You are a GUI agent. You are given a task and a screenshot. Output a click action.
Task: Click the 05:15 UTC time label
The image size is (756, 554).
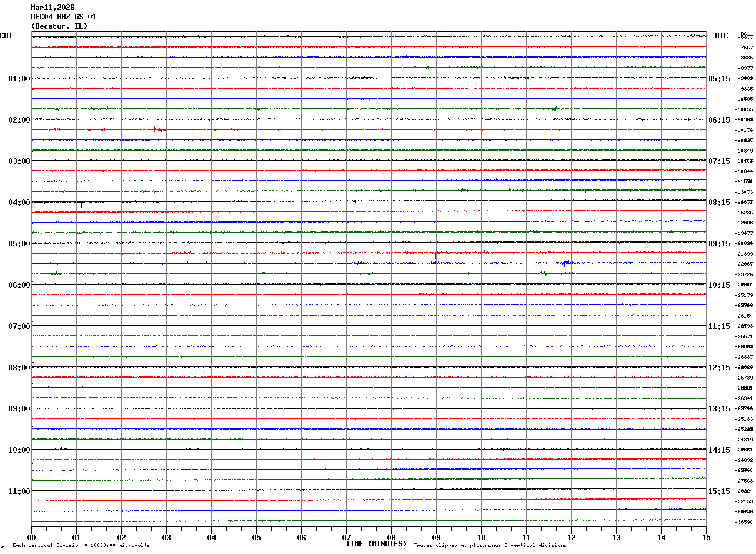pos(719,79)
